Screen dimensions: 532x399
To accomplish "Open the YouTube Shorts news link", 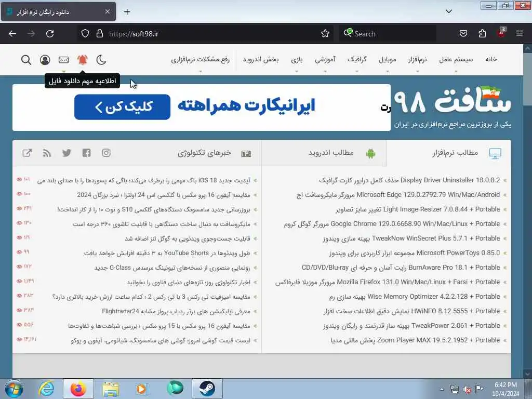I will [x=167, y=254].
